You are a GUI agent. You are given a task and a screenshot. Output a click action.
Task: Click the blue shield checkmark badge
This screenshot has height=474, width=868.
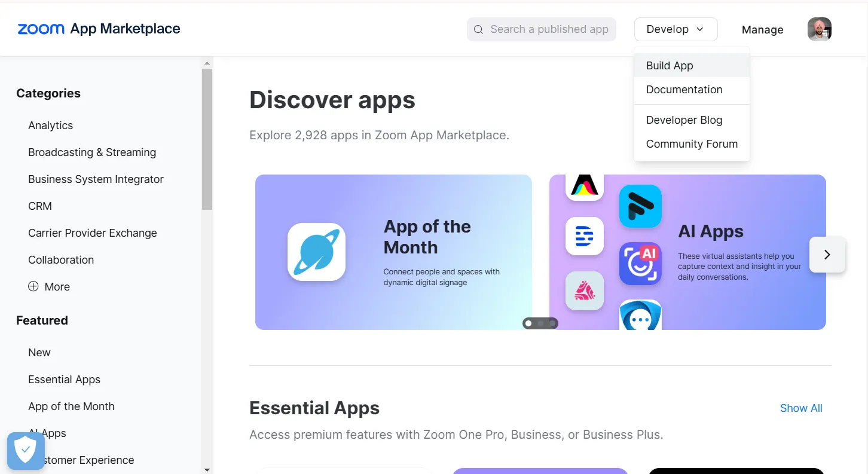pyautogui.click(x=26, y=451)
